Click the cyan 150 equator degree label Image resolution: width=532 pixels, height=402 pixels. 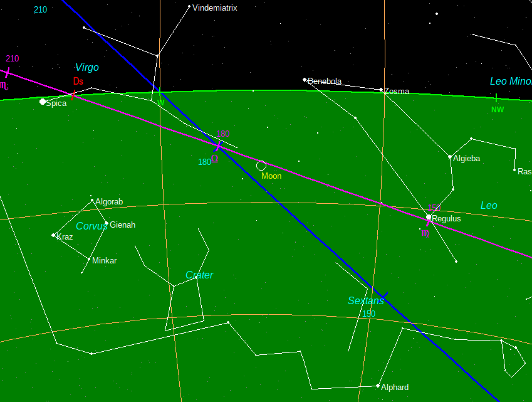(x=368, y=314)
